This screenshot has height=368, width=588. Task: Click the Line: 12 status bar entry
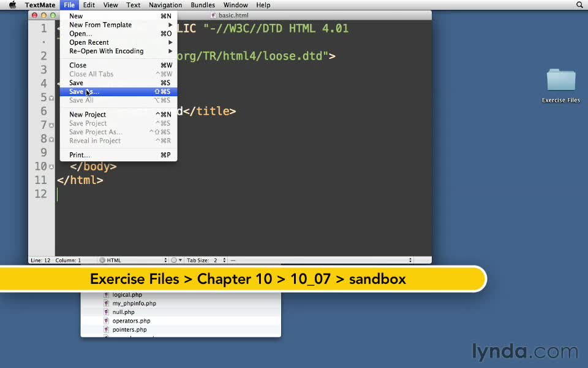40,260
